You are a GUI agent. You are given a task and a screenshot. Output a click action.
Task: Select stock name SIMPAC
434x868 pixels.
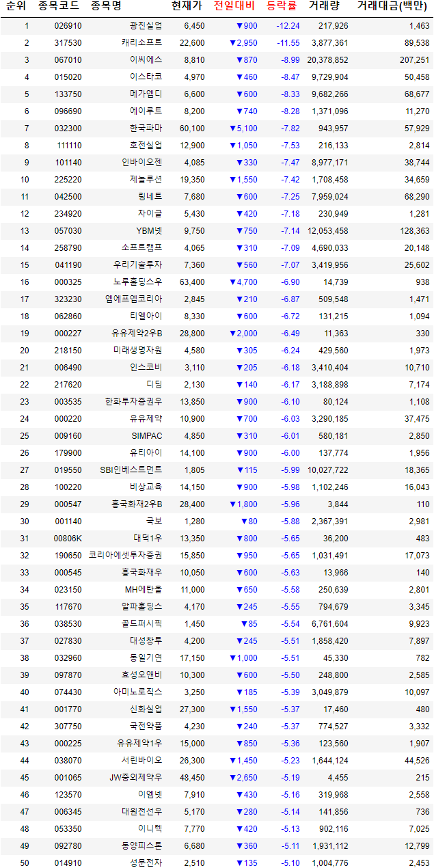click(147, 436)
